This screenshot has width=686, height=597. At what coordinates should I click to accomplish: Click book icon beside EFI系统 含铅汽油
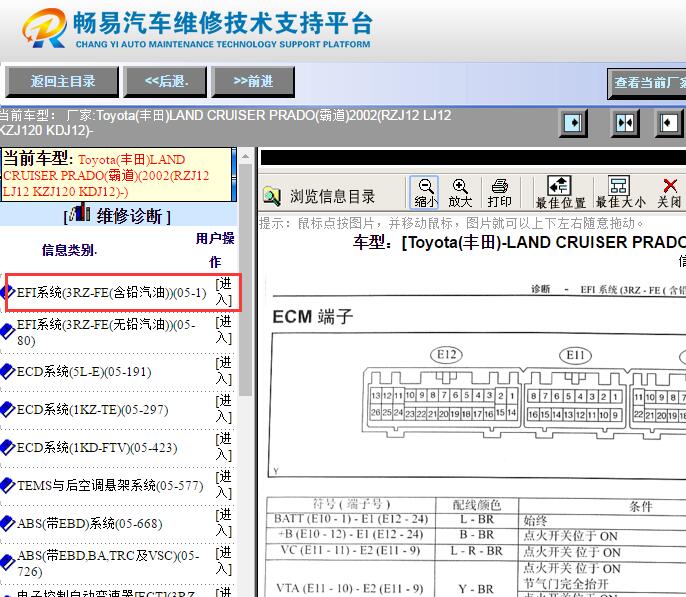7,292
